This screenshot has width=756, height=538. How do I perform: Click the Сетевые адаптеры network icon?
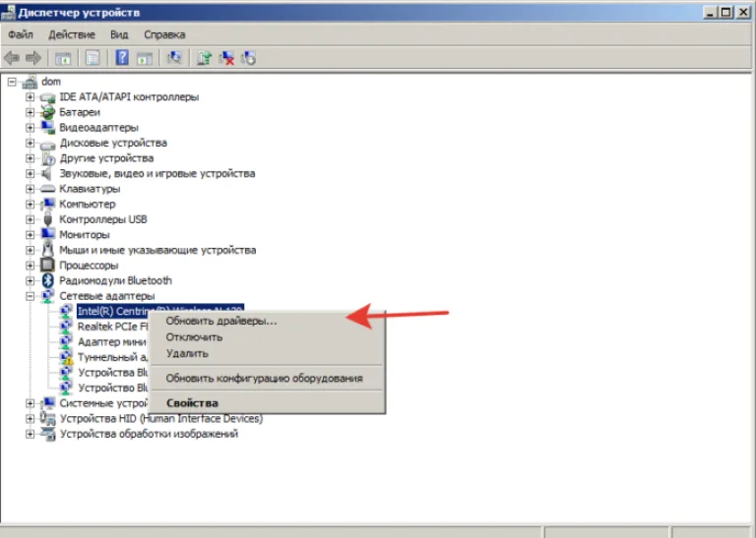coord(47,296)
